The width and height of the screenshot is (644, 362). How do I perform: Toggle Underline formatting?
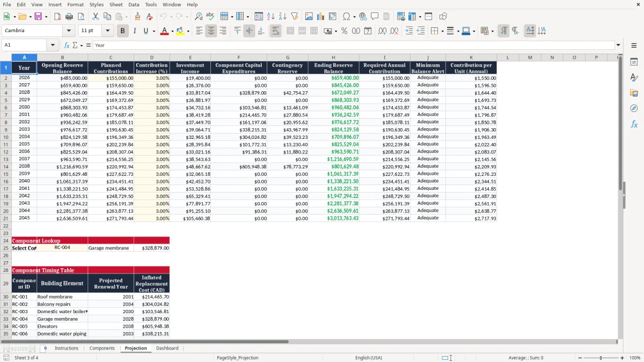(145, 31)
